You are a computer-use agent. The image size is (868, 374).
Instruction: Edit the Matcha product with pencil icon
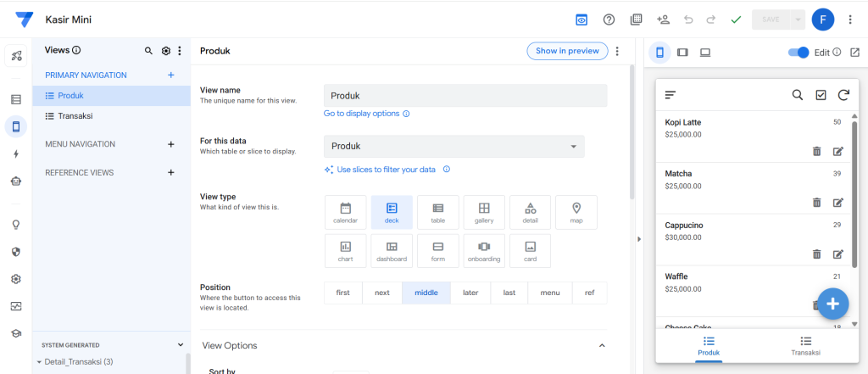(838, 202)
